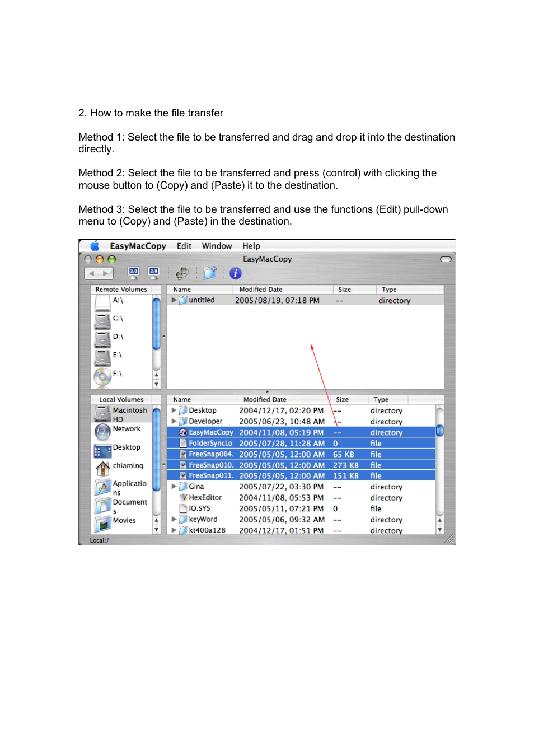Screen dimensions: 534x756
Task: Sort remote list by Modified Date header
Action: click(283, 290)
